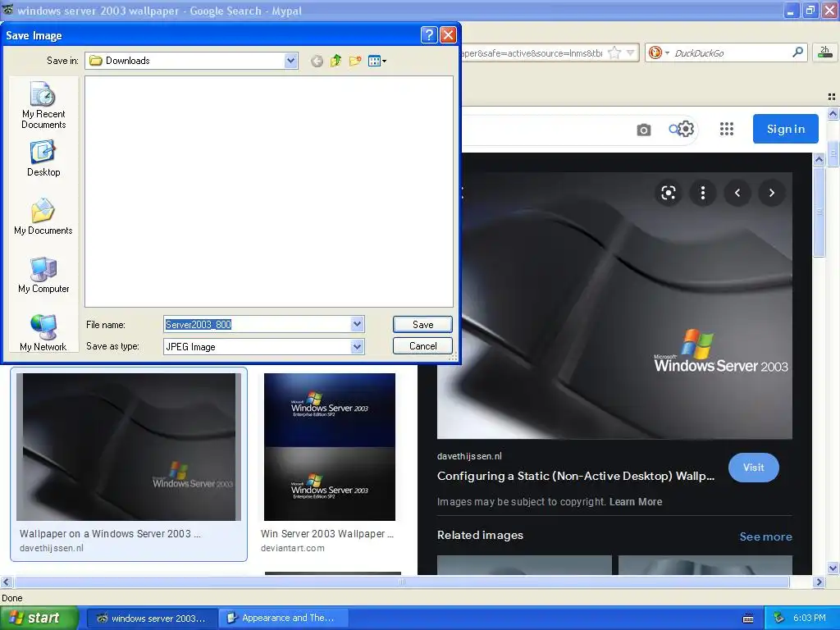840x630 pixels.
Task: Click the search magnifier in DuckDuckGo box
Action: click(x=797, y=52)
